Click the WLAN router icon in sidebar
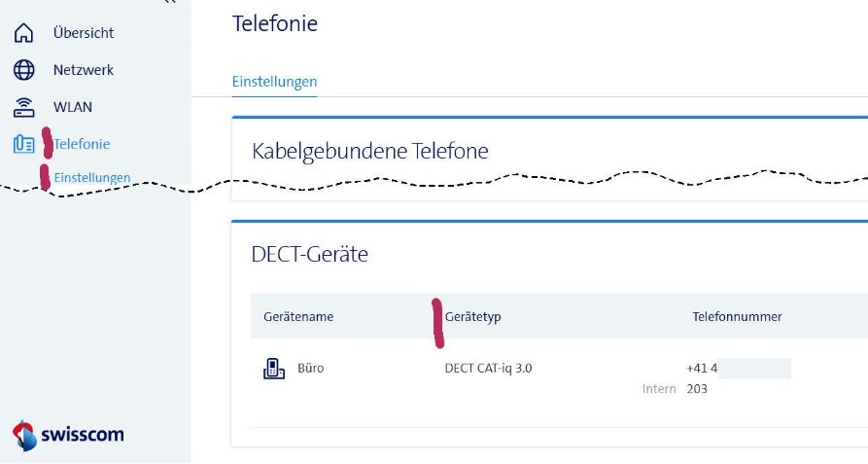The height and width of the screenshot is (464, 868). click(24, 107)
